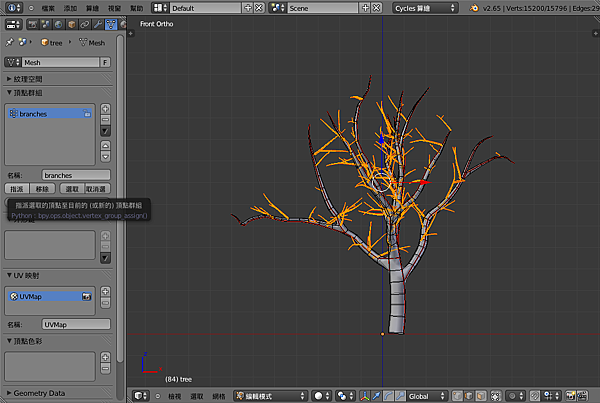Image resolution: width=600 pixels, height=403 pixels.
Task: Open the Cycles render engine dropdown
Action: 425,8
